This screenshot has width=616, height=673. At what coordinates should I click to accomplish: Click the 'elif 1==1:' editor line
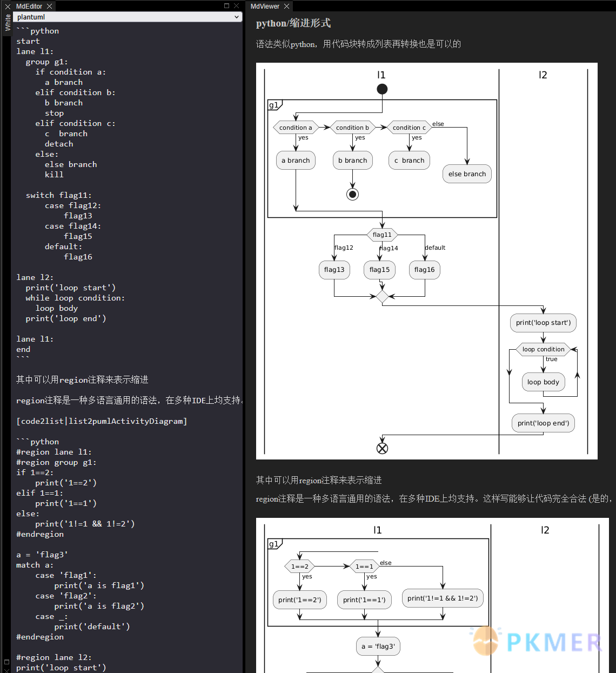(40, 493)
